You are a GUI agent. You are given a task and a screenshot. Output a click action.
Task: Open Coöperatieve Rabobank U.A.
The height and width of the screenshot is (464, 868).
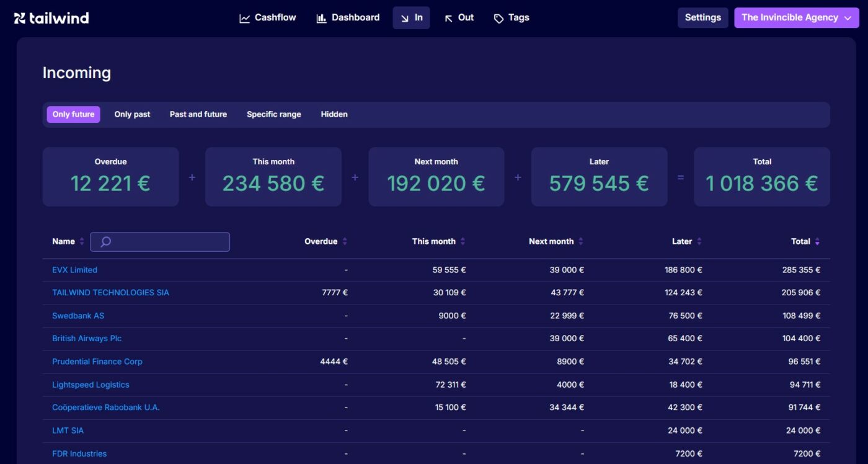106,408
